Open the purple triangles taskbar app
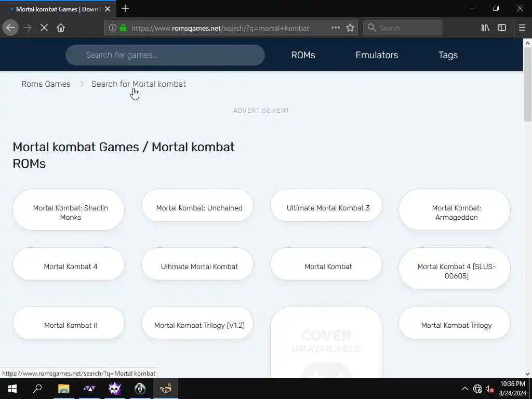The height and width of the screenshot is (399, 532). [89, 389]
